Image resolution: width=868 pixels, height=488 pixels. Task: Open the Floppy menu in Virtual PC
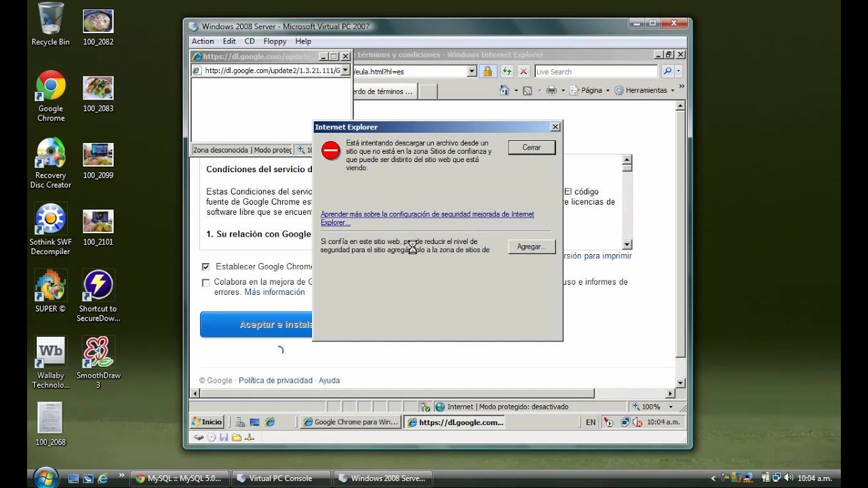click(x=275, y=41)
